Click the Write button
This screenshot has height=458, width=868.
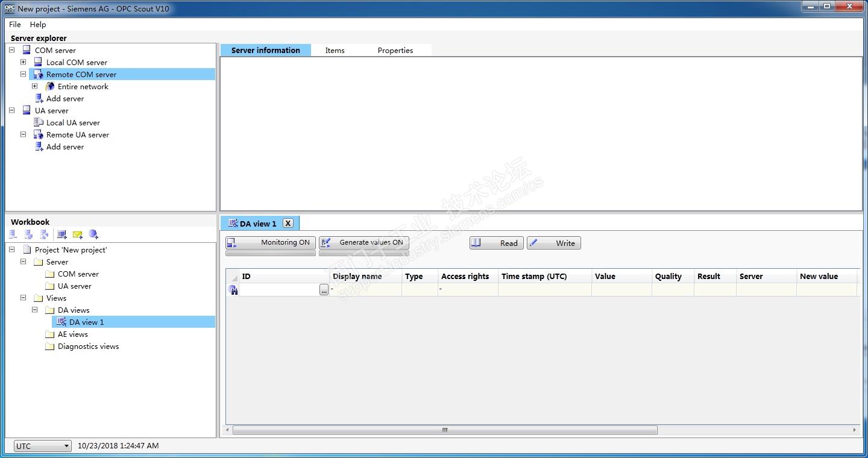coord(554,243)
